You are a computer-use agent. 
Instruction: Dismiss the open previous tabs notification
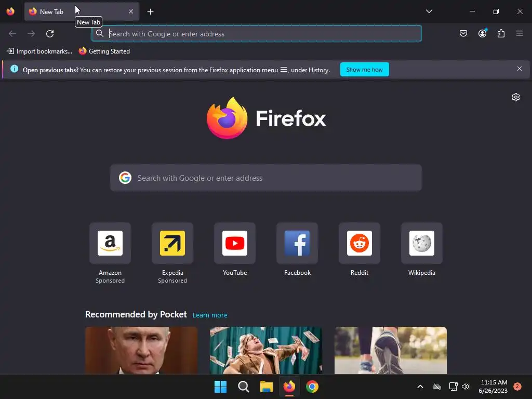coord(519,69)
